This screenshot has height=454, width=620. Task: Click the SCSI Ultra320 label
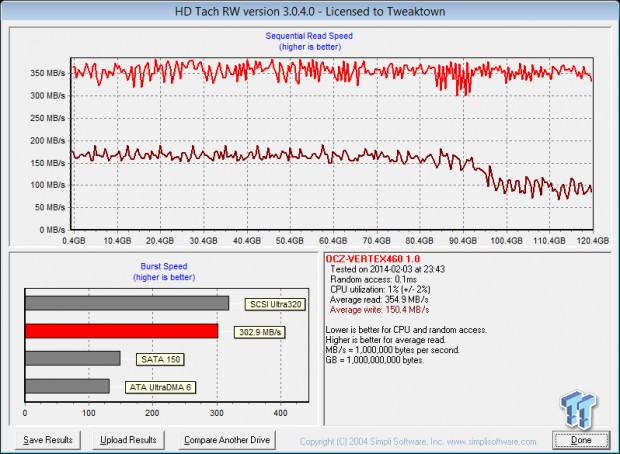[x=275, y=305]
